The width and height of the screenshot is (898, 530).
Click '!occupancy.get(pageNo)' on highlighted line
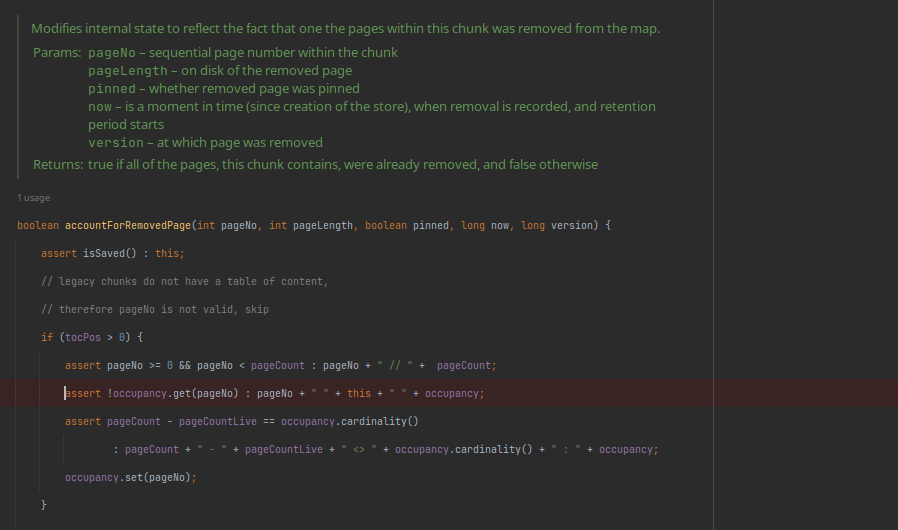[x=172, y=394]
